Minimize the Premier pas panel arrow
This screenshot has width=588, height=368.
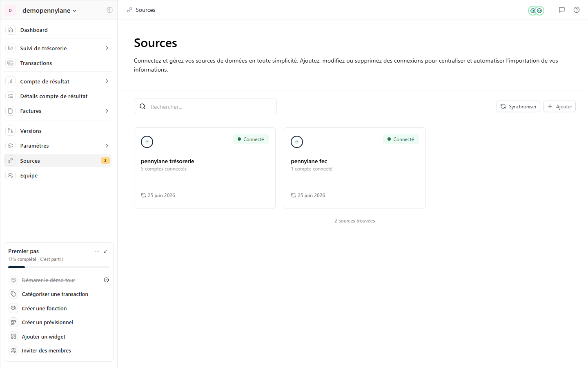pyautogui.click(x=106, y=251)
